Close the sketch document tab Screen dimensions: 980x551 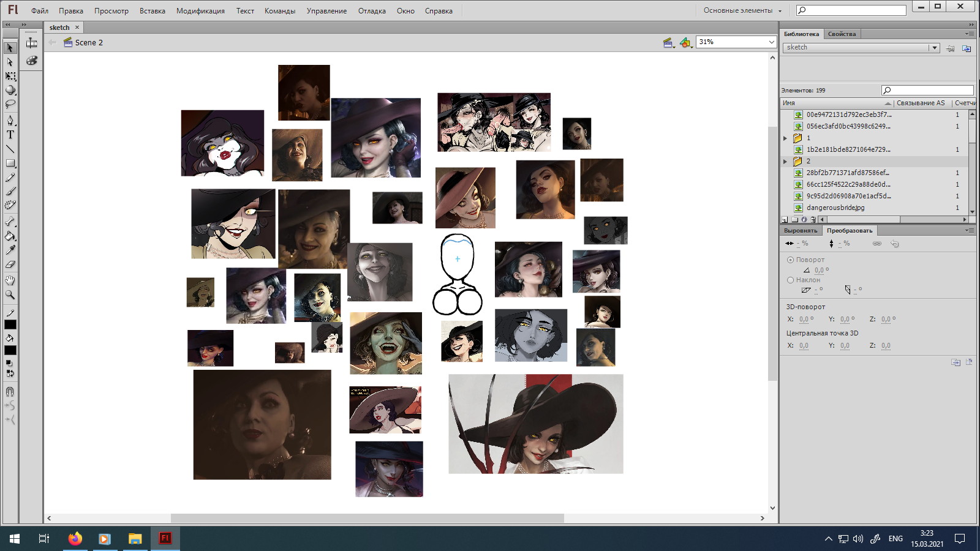coord(77,28)
